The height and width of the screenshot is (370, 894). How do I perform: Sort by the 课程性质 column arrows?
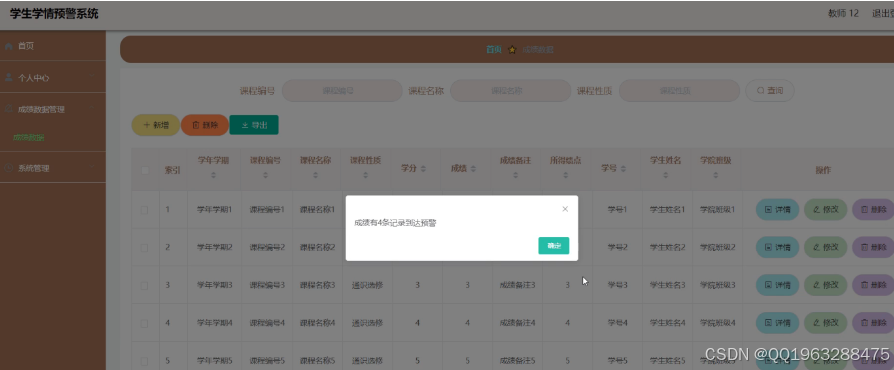click(x=365, y=176)
